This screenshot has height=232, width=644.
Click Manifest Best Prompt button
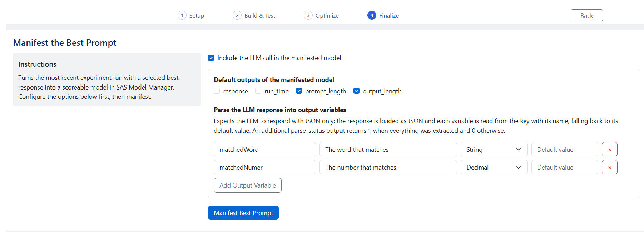click(x=243, y=213)
